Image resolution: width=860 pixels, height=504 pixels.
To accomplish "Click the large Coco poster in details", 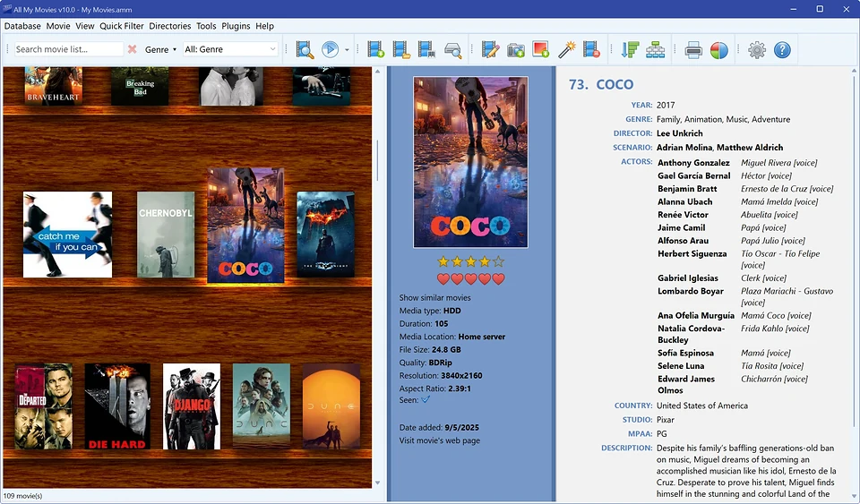I will [x=470, y=162].
